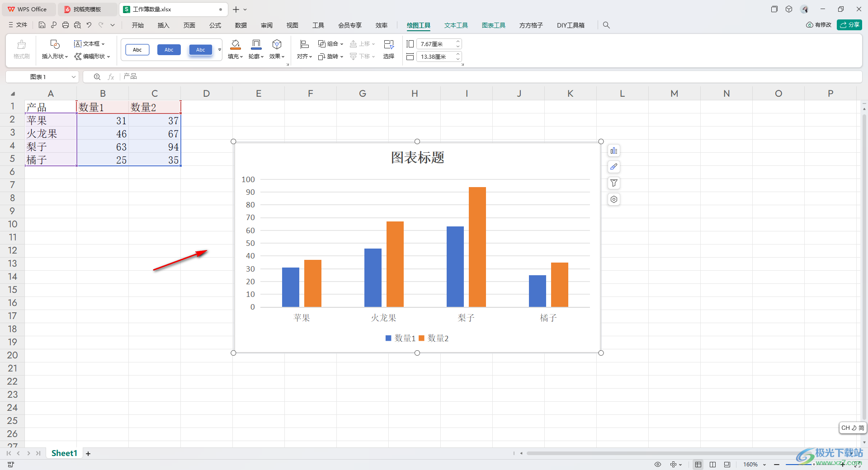Click the Format Painter (格式刷) icon

click(21, 44)
